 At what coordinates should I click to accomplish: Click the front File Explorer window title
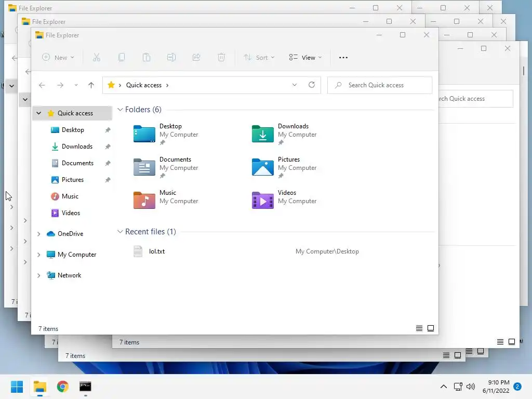point(62,35)
